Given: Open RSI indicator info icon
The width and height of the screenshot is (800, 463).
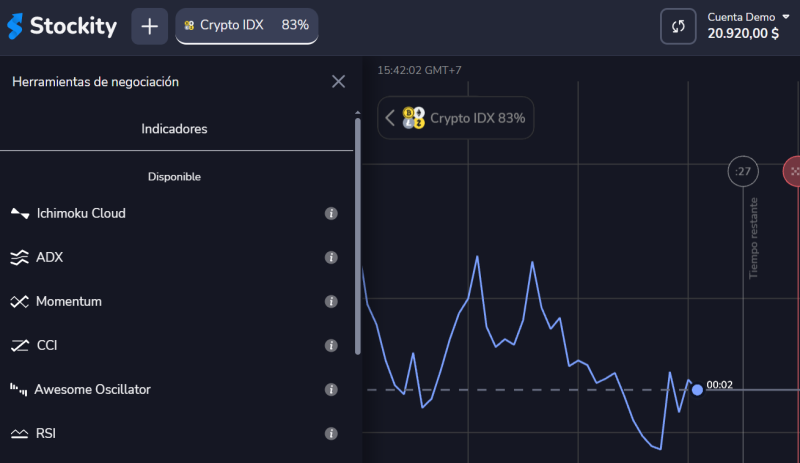Looking at the screenshot, I should click(331, 434).
